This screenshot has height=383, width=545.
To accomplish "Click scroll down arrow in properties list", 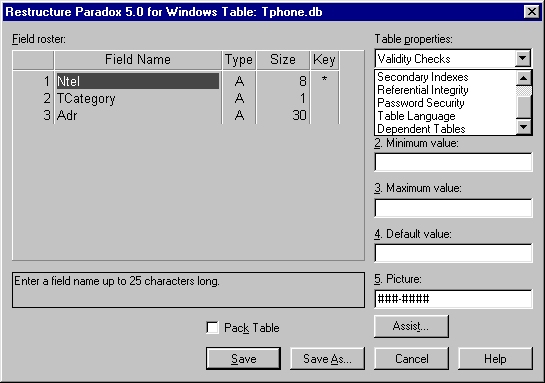I will tap(524, 127).
